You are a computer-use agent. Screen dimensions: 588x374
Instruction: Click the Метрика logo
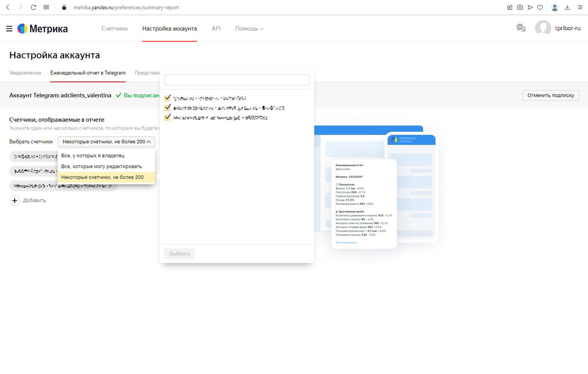coord(43,29)
